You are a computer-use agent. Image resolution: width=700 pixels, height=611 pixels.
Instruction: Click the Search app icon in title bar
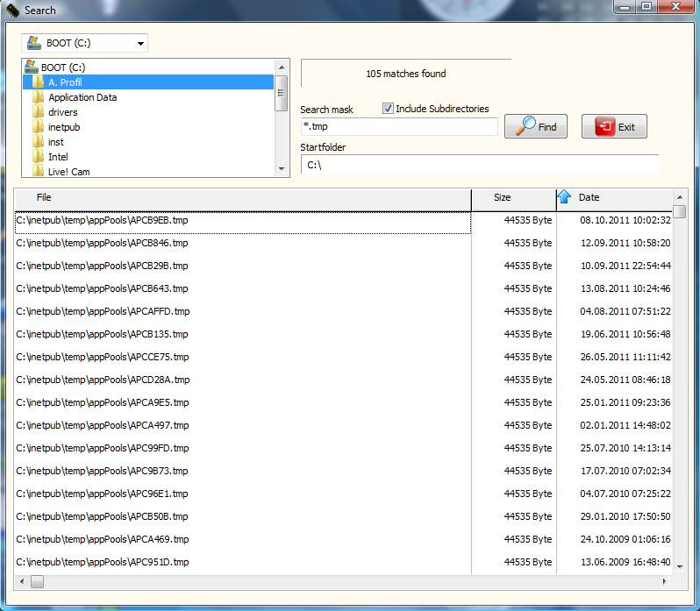point(12,10)
